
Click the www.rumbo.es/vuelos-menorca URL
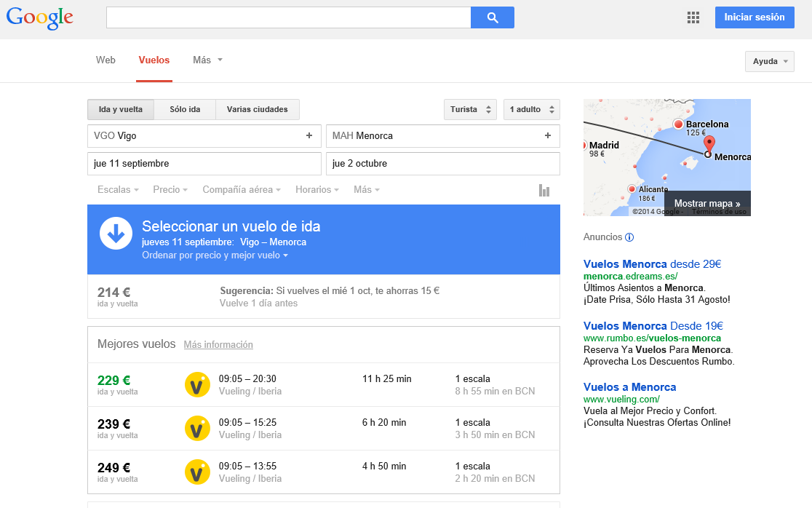(652, 338)
